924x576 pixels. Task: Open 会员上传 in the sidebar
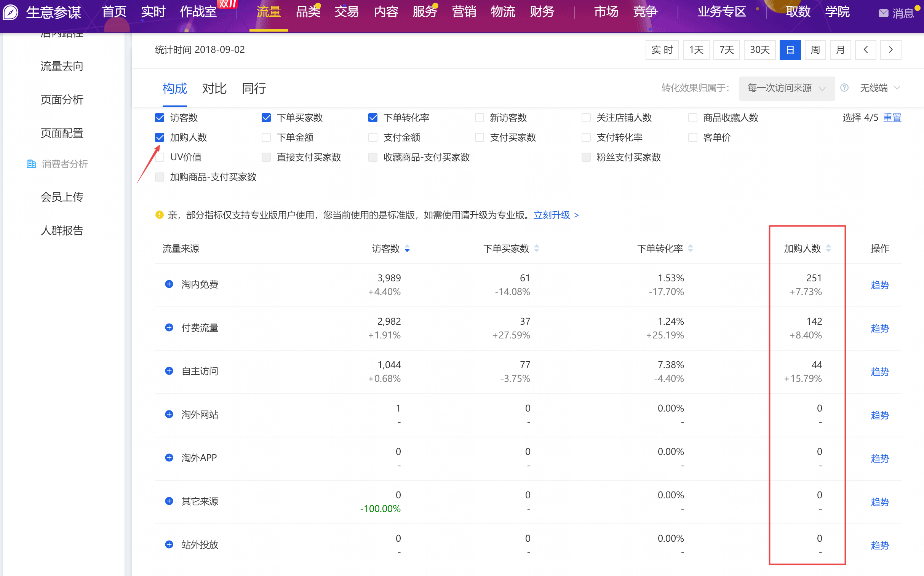(62, 197)
